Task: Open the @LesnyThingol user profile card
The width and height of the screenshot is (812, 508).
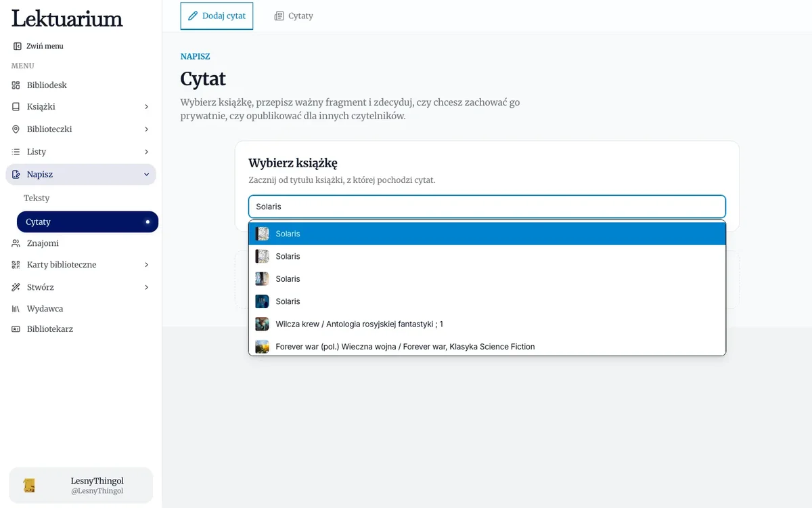Action: [81, 486]
